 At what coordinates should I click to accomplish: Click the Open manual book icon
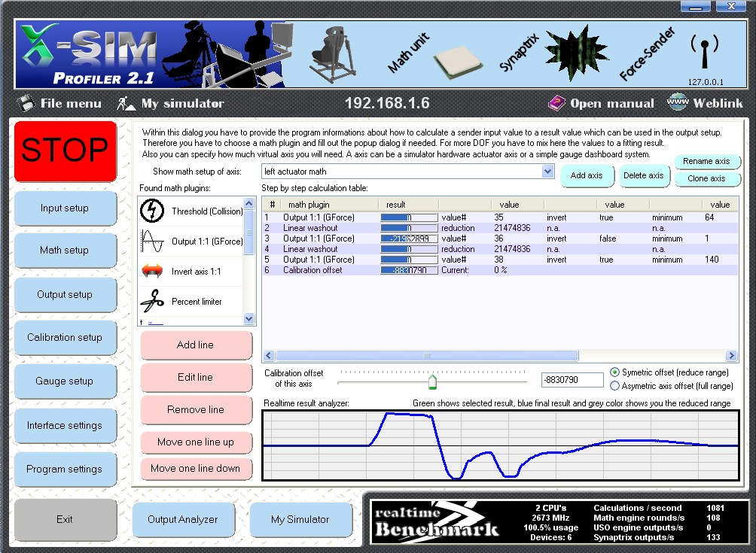tap(556, 102)
